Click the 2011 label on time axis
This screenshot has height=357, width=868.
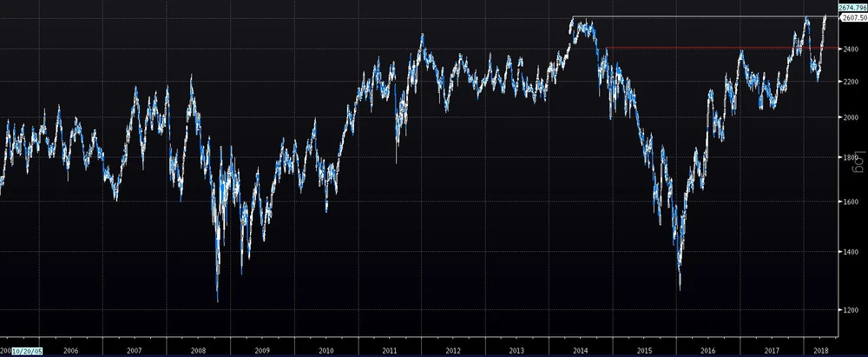coord(390,351)
